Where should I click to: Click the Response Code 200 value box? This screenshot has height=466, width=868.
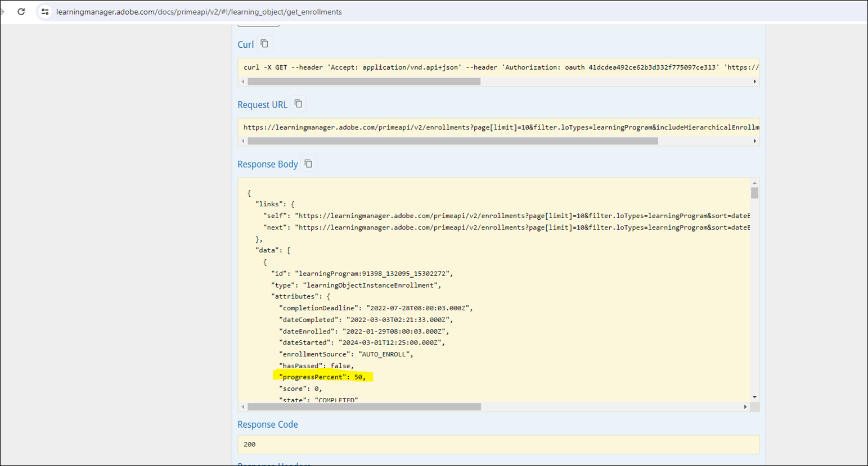pos(498,444)
